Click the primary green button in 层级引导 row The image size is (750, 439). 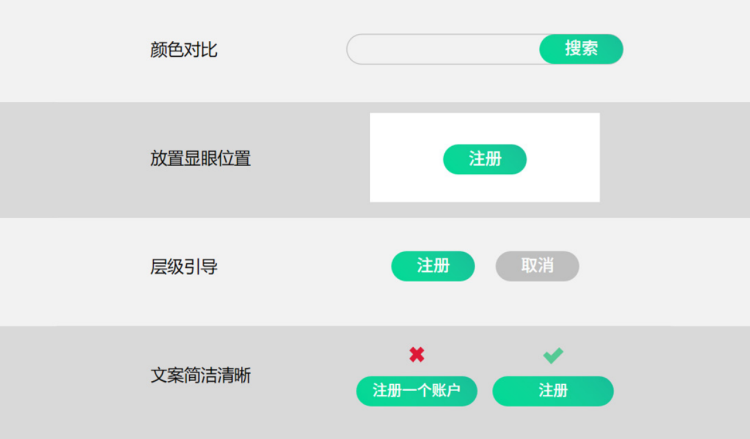(x=433, y=266)
